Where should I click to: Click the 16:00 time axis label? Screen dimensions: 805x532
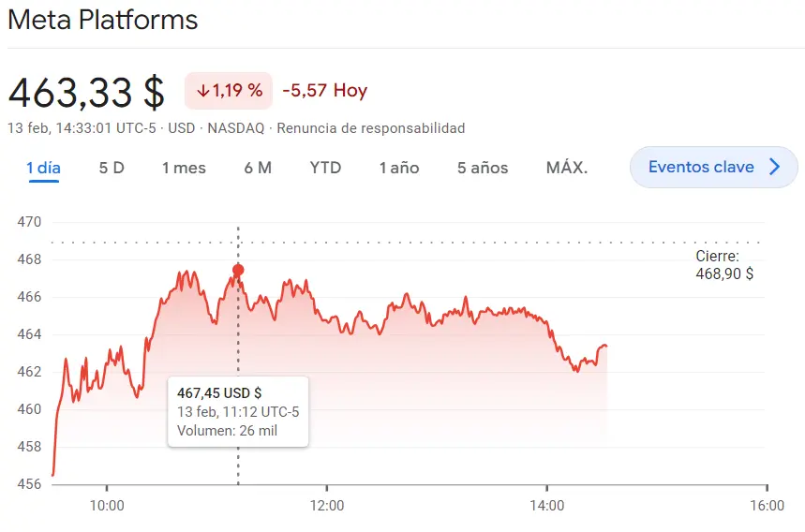[767, 506]
